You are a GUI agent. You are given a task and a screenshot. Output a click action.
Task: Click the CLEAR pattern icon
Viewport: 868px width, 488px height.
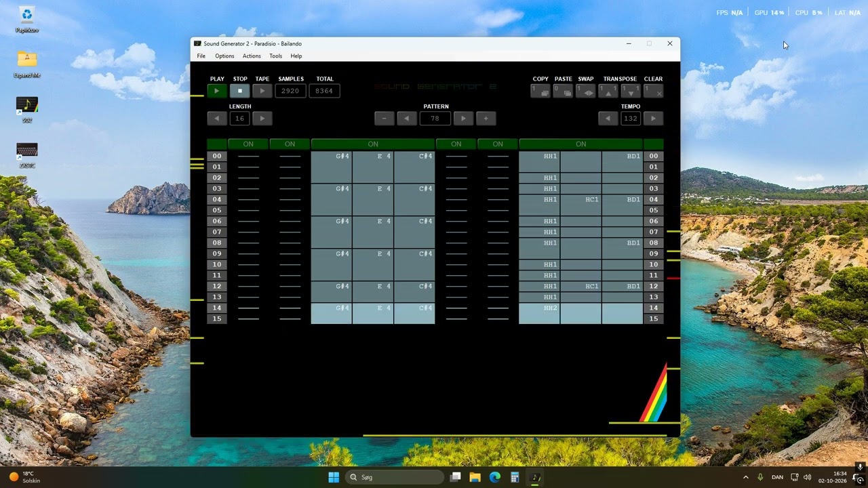[653, 91]
